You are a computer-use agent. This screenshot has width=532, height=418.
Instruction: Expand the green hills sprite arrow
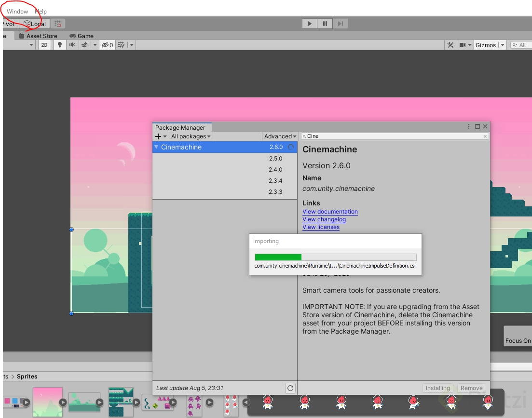coord(99,402)
